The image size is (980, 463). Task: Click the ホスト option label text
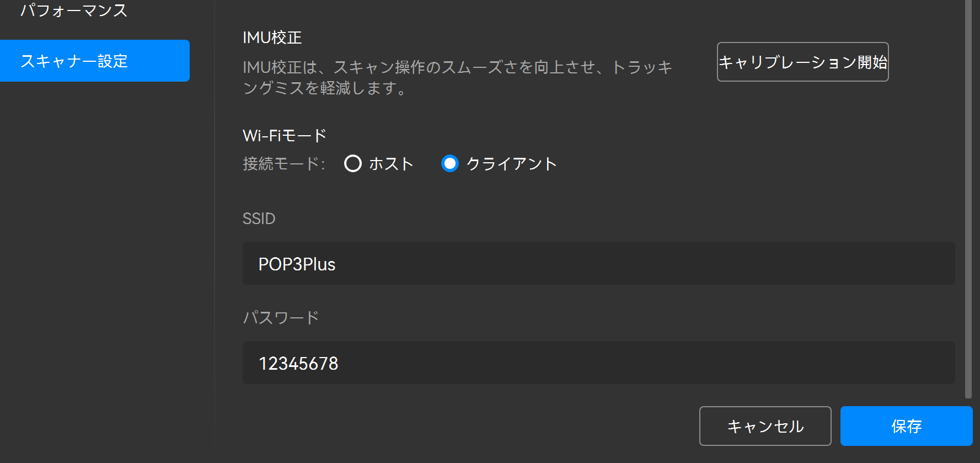coord(391,164)
